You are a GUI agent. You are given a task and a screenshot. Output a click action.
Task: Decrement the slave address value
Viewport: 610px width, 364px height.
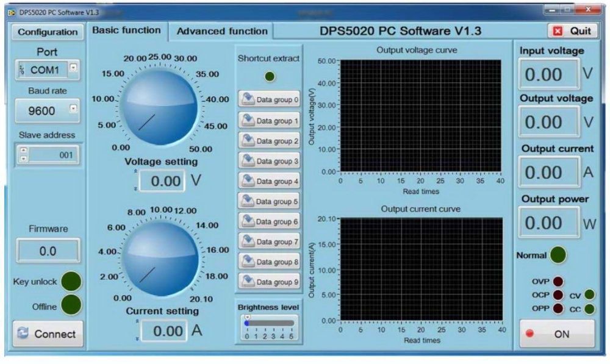point(24,159)
